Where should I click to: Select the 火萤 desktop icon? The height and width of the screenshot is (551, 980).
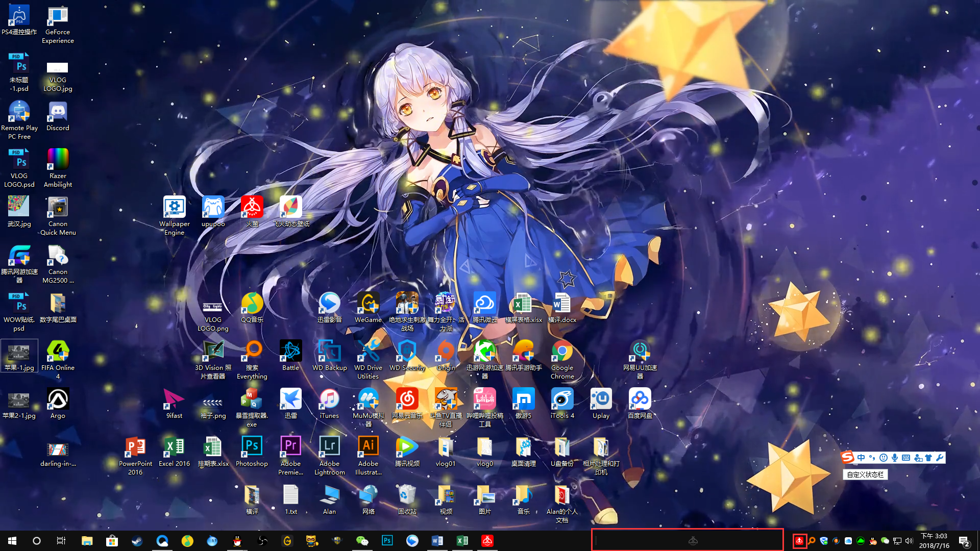pos(252,211)
